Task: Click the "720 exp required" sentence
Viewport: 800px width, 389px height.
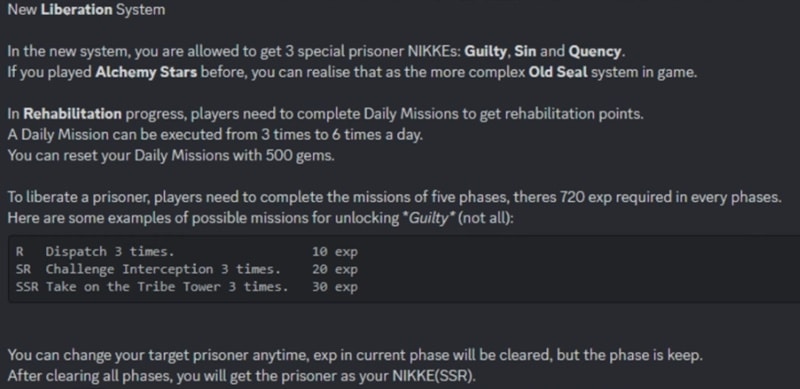Action: pyautogui.click(x=394, y=197)
